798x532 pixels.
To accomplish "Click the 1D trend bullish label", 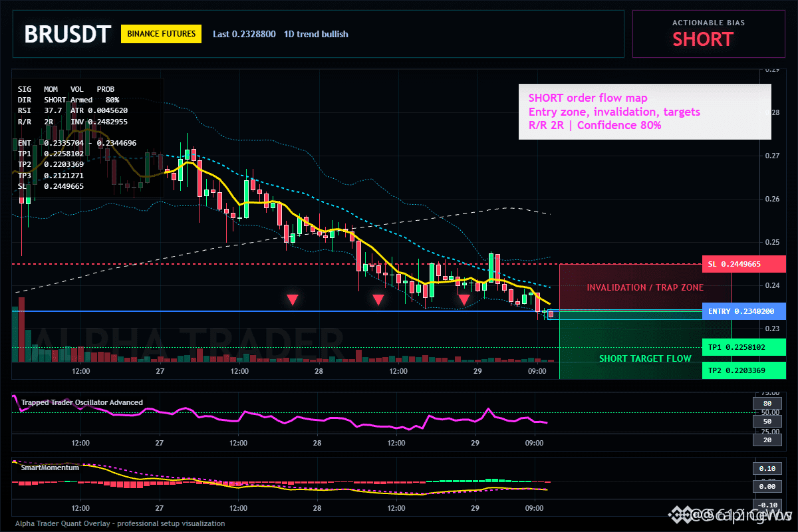I will tap(316, 34).
